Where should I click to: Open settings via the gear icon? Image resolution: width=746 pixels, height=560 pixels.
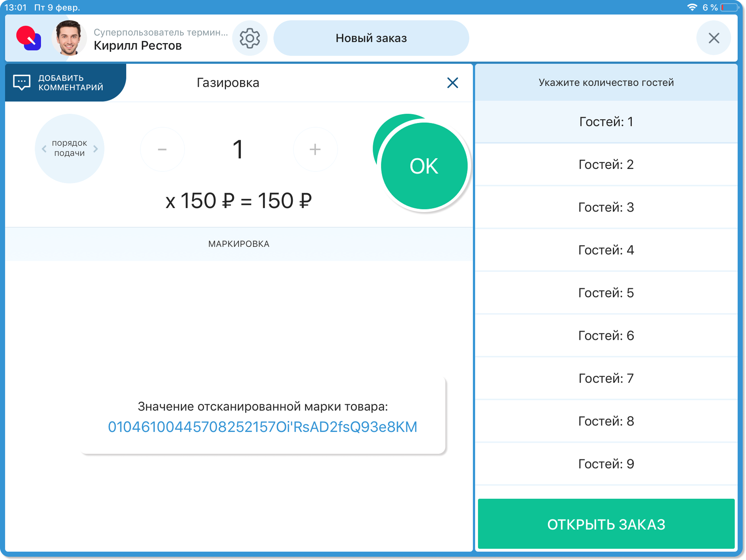tap(250, 38)
